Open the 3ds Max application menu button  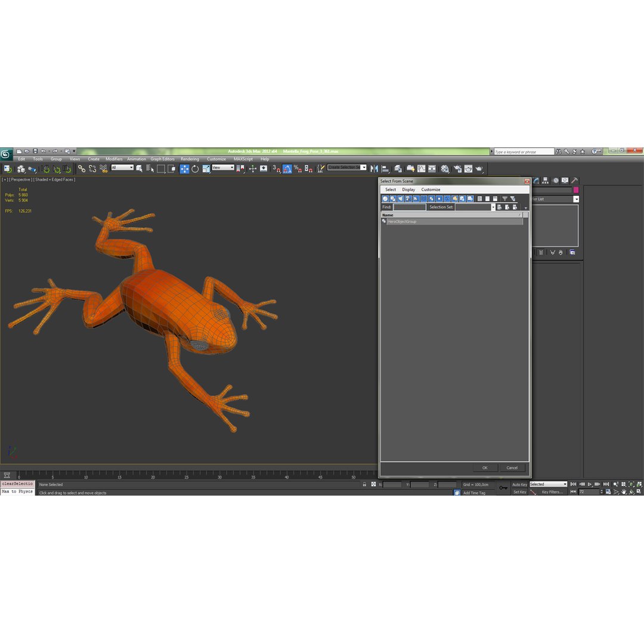[x=6, y=154]
